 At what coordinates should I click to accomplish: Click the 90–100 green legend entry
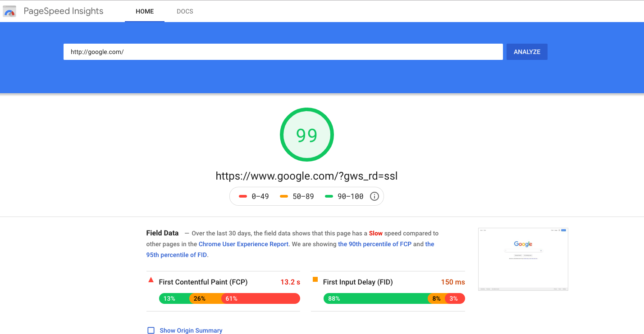point(344,196)
